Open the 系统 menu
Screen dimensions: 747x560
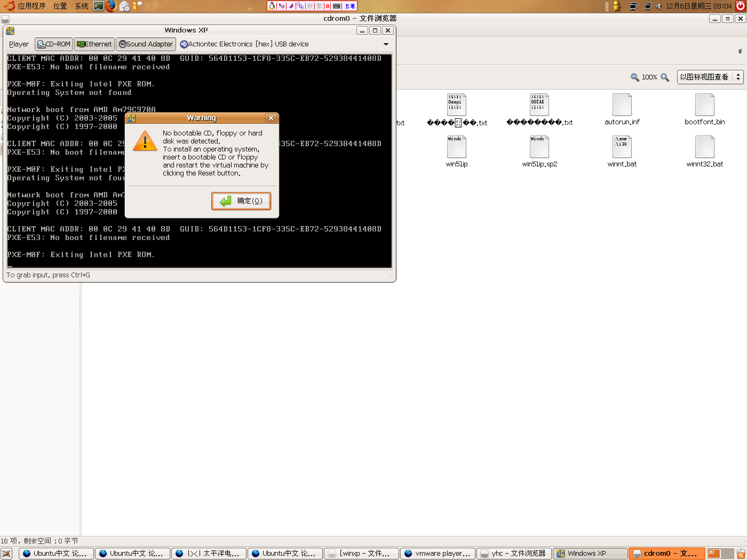tap(82, 6)
